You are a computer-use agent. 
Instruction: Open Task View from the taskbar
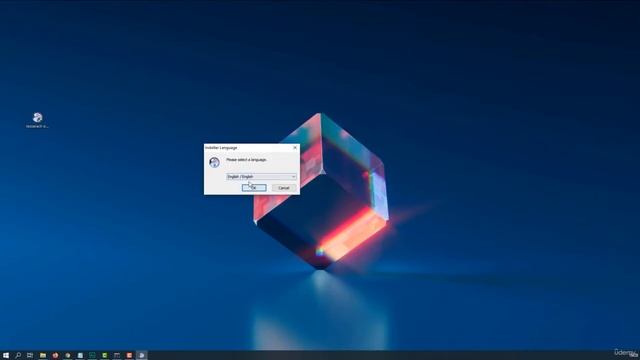[x=30, y=356]
